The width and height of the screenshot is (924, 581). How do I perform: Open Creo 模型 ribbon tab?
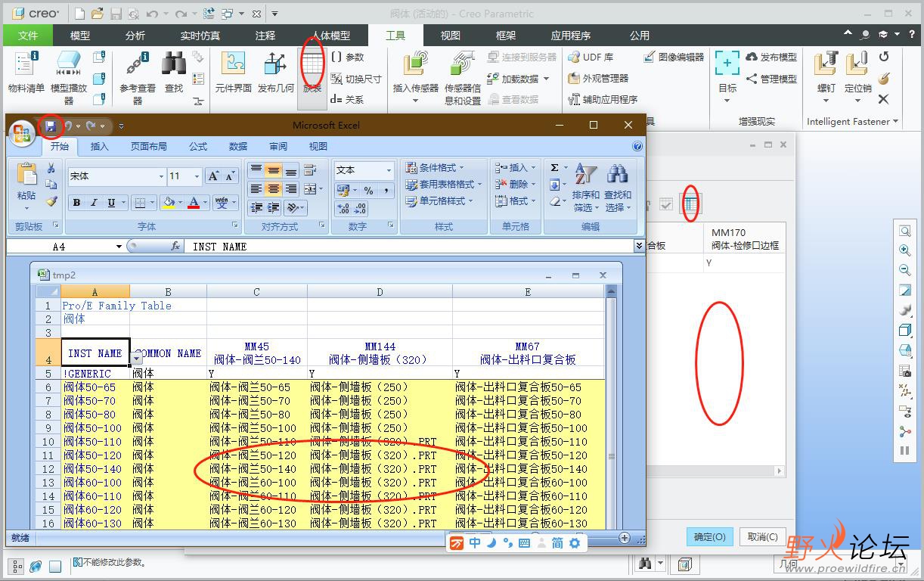[x=80, y=36]
